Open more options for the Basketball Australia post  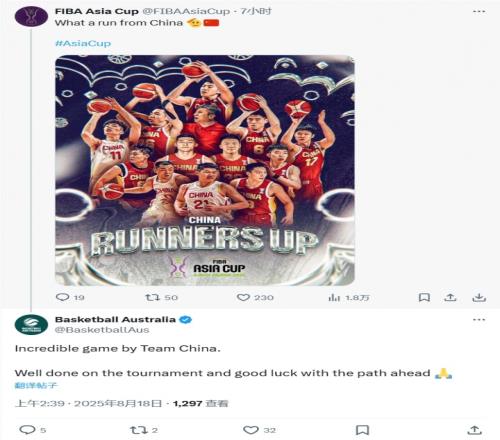[x=479, y=320]
